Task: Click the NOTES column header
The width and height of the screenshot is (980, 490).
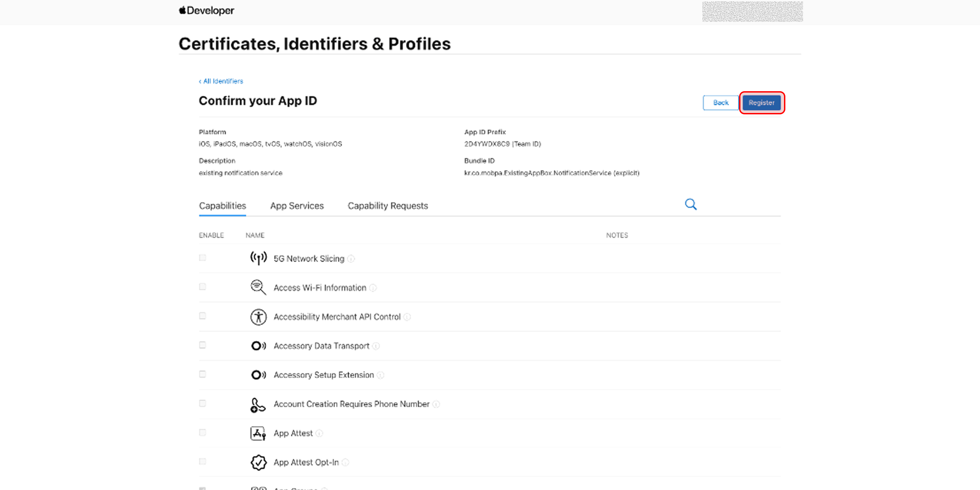Action: point(617,235)
